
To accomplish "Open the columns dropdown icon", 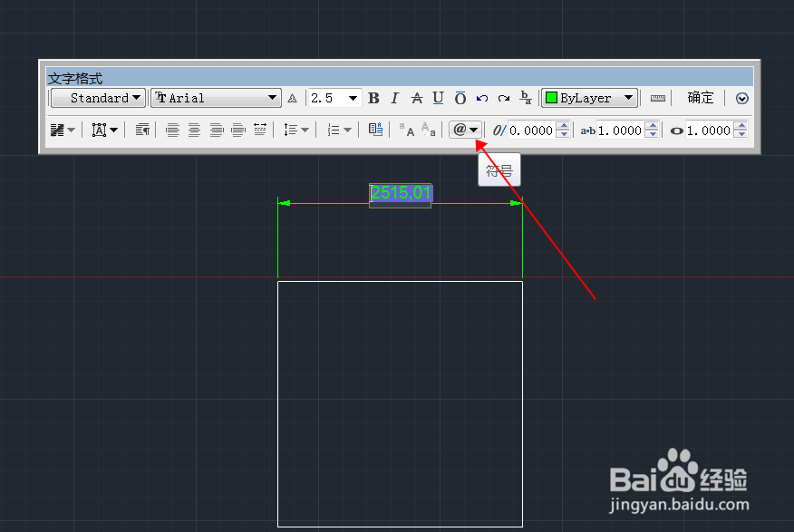I will (x=63, y=131).
